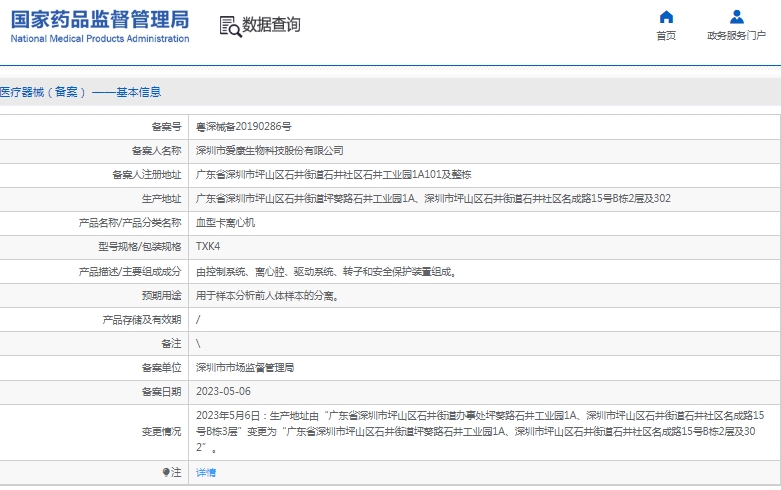Screen dimensions: 781x490
Task: Click the slash value for 产品存储及有效期
Action: pyautogui.click(x=198, y=320)
